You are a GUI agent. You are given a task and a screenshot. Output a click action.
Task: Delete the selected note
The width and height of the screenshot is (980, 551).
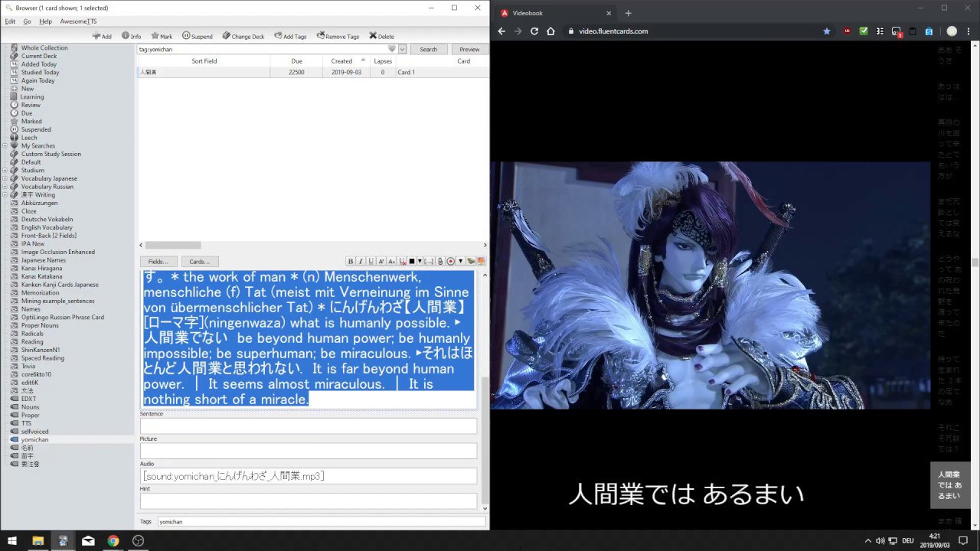(381, 36)
